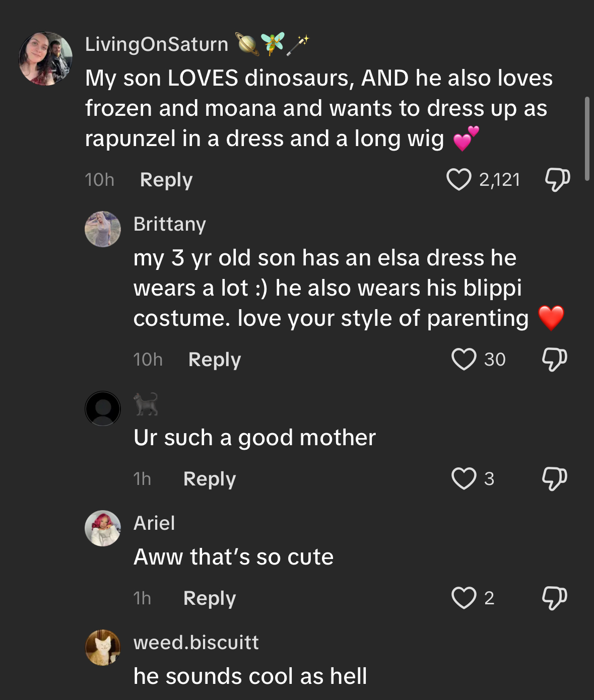Like the 'Ur such a good mother' reply
Image resolution: width=594 pixels, height=700 pixels.
[464, 478]
